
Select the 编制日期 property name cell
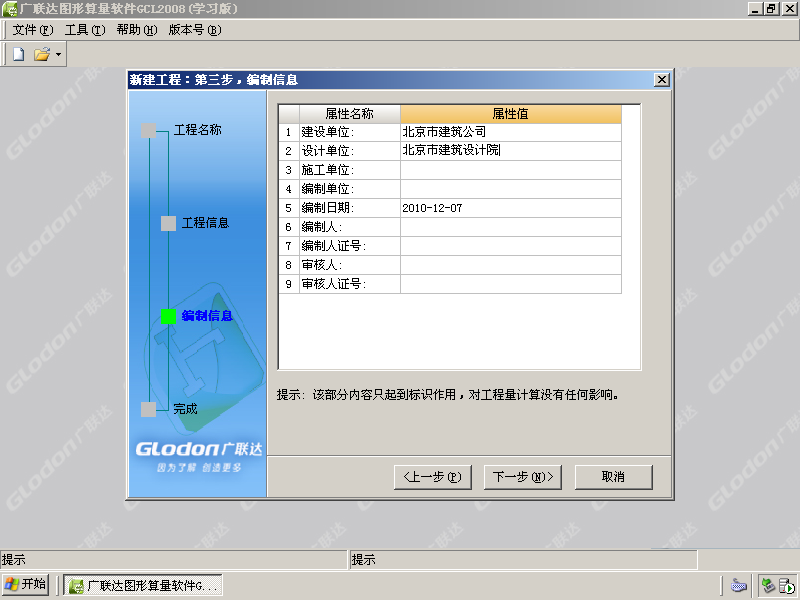(349, 208)
